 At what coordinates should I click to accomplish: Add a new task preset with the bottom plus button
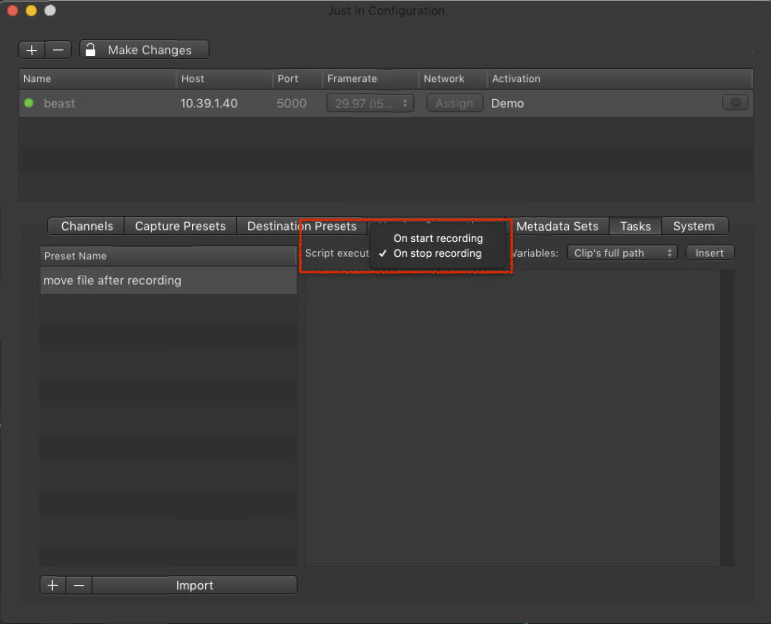(53, 585)
